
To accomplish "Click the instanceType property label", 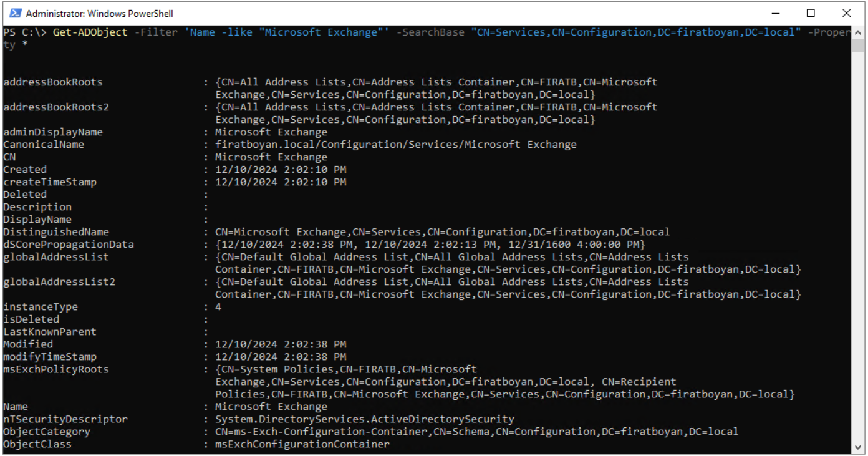I will (41, 307).
